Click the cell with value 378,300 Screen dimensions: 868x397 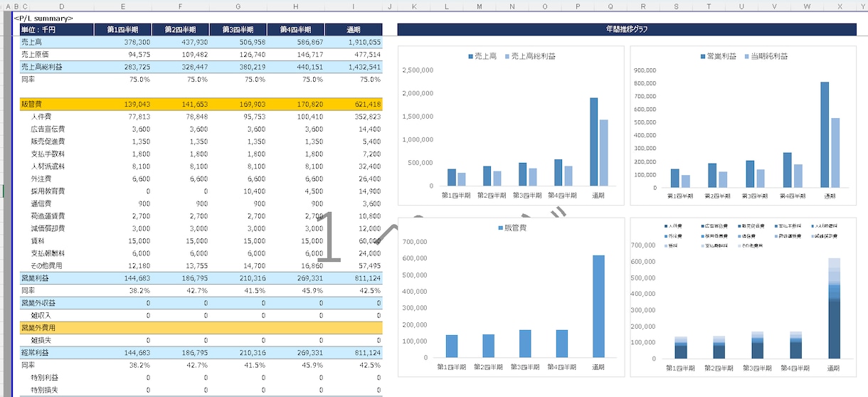[x=123, y=43]
